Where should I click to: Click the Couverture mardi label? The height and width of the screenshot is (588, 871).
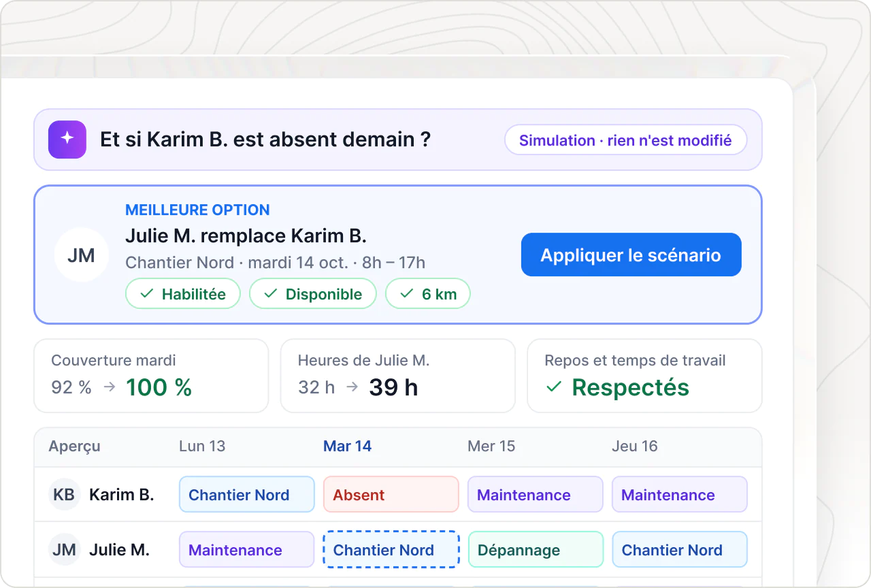[x=114, y=361]
